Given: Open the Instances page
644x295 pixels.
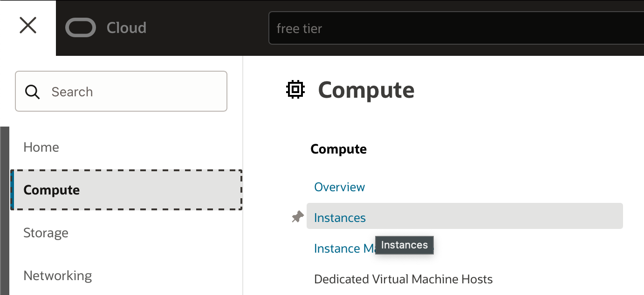Looking at the screenshot, I should click(340, 217).
